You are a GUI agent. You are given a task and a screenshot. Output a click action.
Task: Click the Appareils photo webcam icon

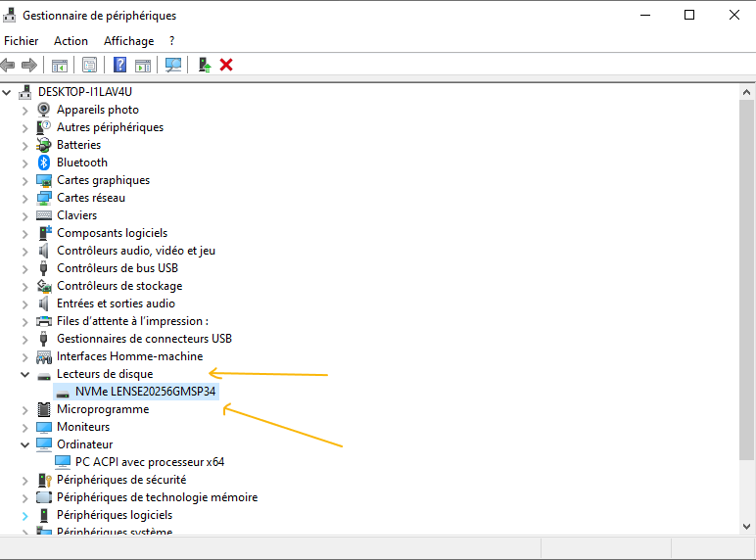(x=43, y=110)
